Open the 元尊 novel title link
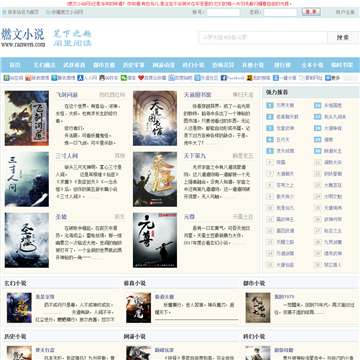Screen dimensions: 360x360 point(189,217)
